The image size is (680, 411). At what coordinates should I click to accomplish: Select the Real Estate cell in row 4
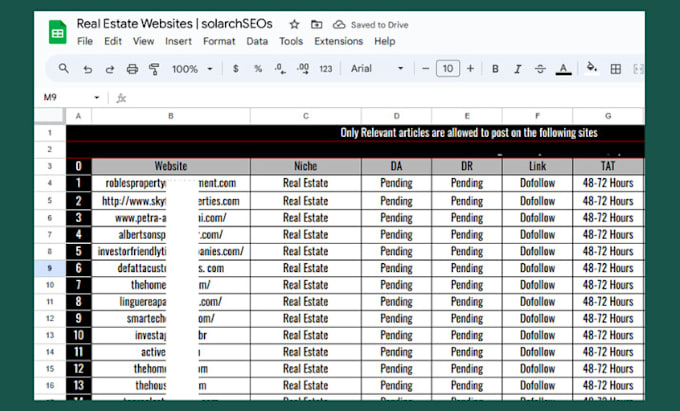(306, 183)
